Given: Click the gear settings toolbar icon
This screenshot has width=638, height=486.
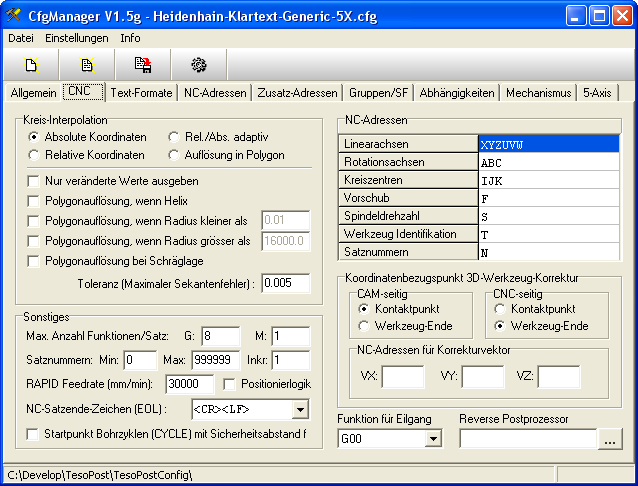Looking at the screenshot, I should 199,65.
